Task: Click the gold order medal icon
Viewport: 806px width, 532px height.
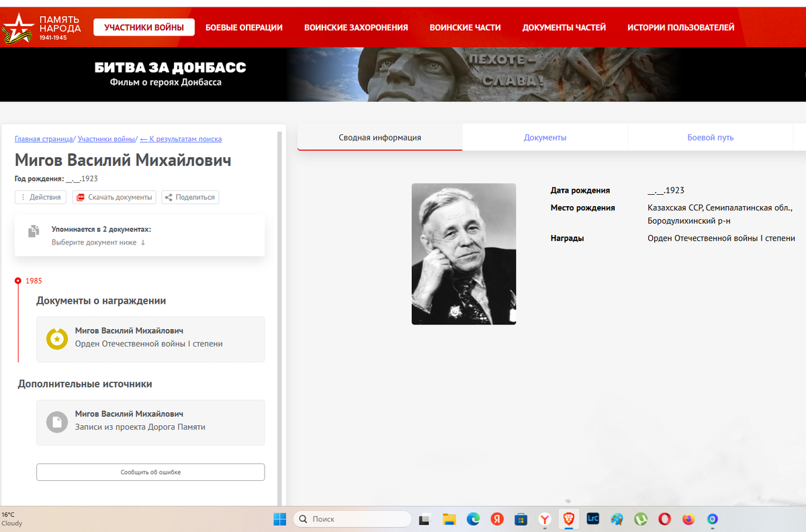Action: pos(57,339)
